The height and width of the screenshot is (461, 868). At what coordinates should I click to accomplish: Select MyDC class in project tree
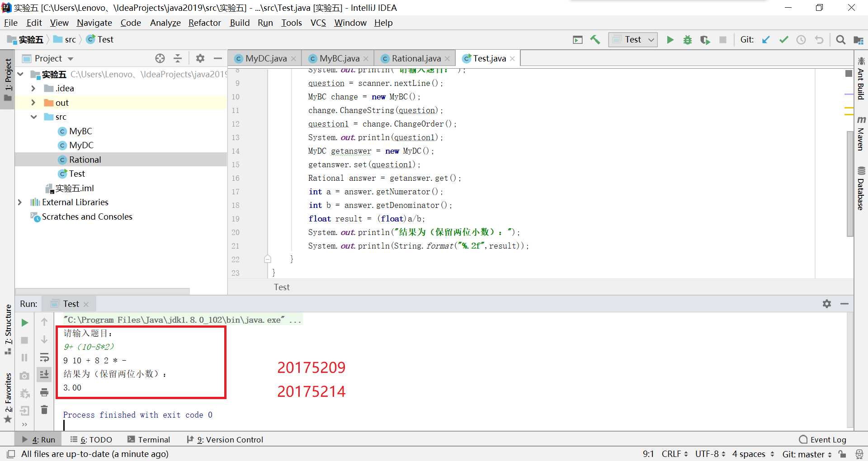[x=81, y=146]
